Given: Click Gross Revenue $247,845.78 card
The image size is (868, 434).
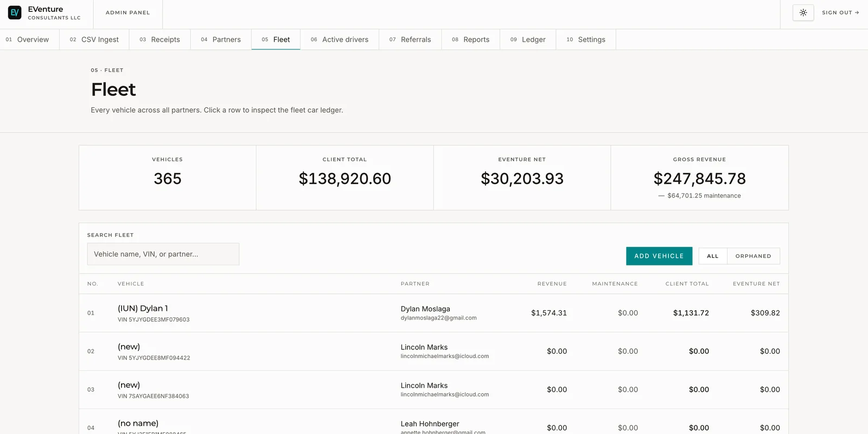Looking at the screenshot, I should click(700, 177).
